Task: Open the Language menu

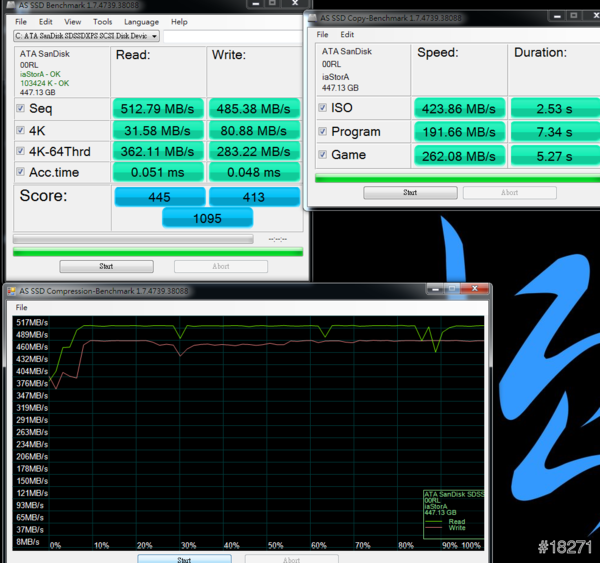Action: coord(141,21)
